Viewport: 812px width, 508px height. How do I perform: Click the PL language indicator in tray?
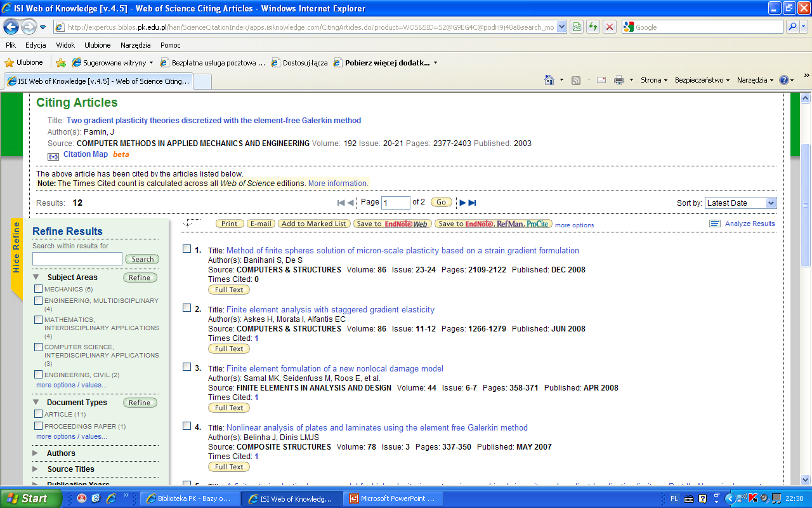[674, 499]
